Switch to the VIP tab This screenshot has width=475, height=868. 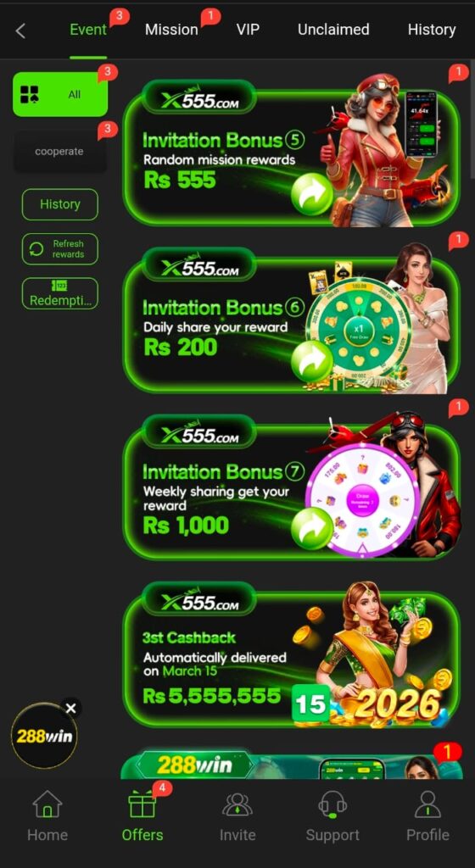(248, 30)
